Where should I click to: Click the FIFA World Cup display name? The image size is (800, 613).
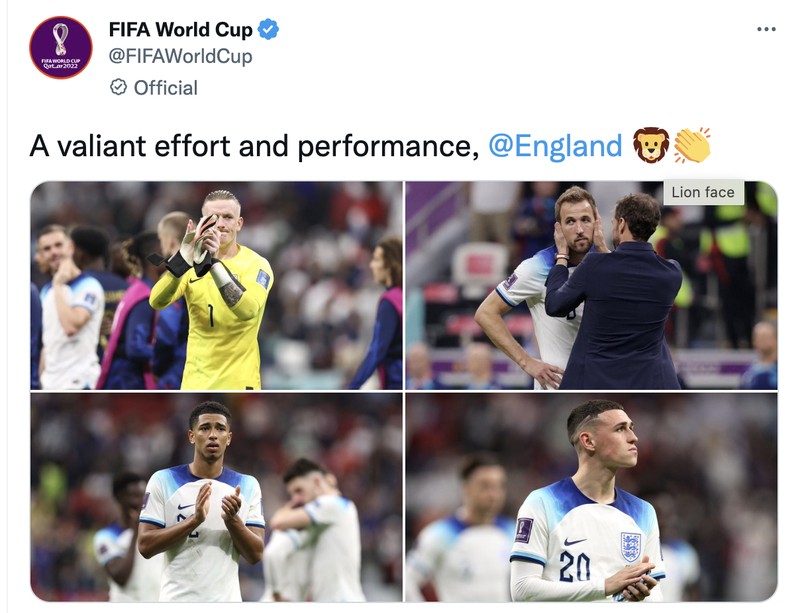pos(180,30)
